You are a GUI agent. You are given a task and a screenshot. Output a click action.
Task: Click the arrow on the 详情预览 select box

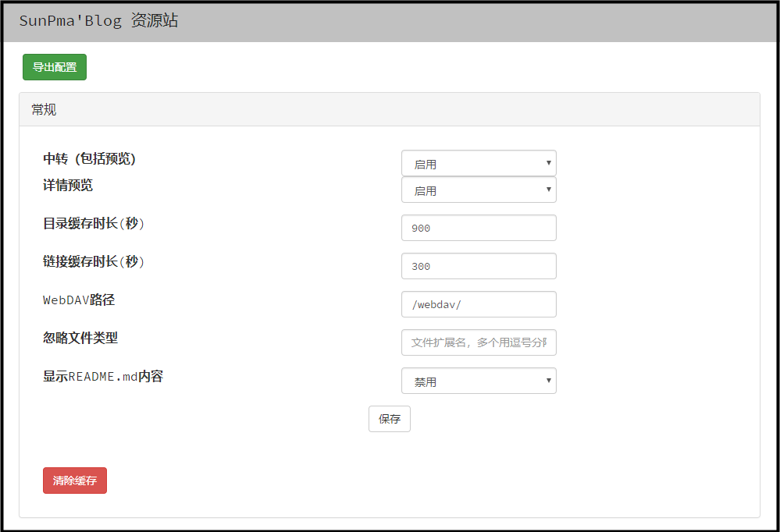(549, 190)
